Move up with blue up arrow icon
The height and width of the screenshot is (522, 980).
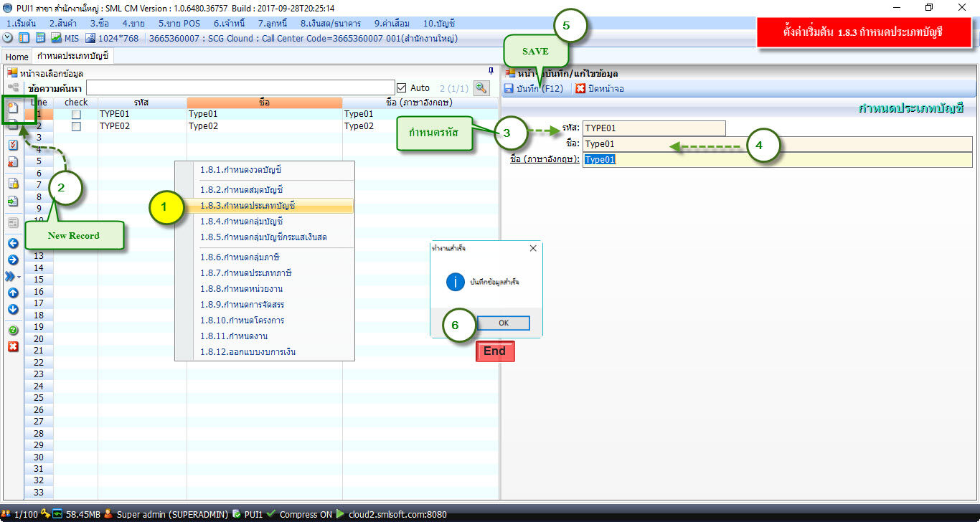pos(13,293)
